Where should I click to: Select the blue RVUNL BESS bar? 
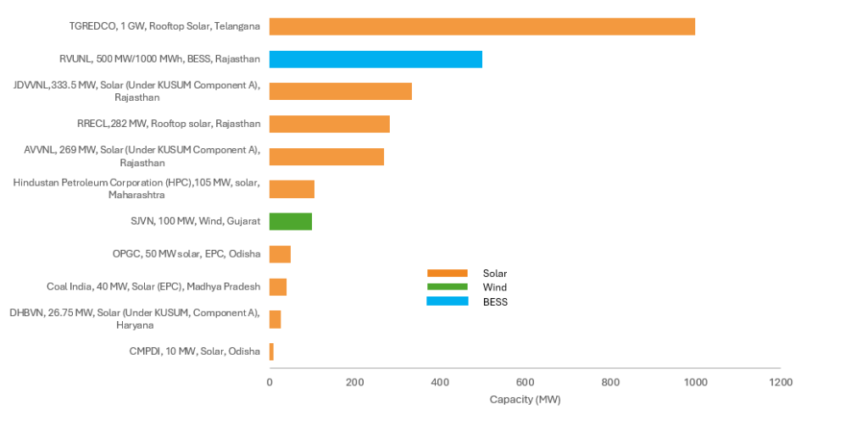point(376,59)
